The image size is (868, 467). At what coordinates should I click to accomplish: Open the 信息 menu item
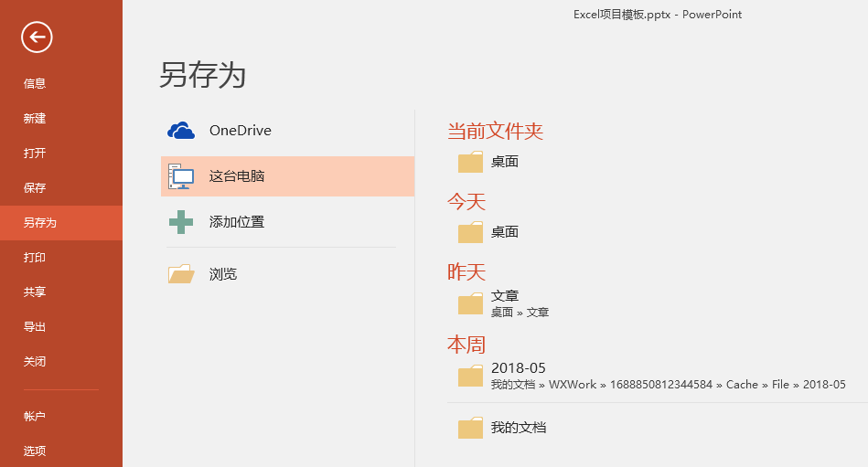point(35,84)
